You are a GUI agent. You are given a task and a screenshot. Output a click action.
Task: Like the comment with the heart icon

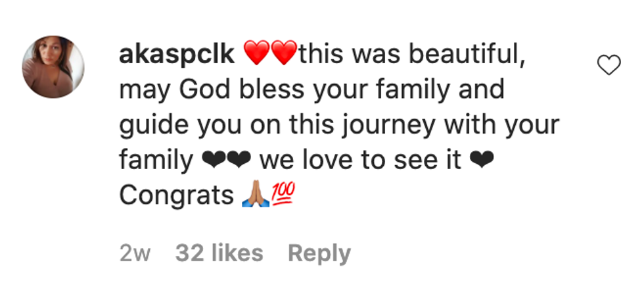(609, 64)
